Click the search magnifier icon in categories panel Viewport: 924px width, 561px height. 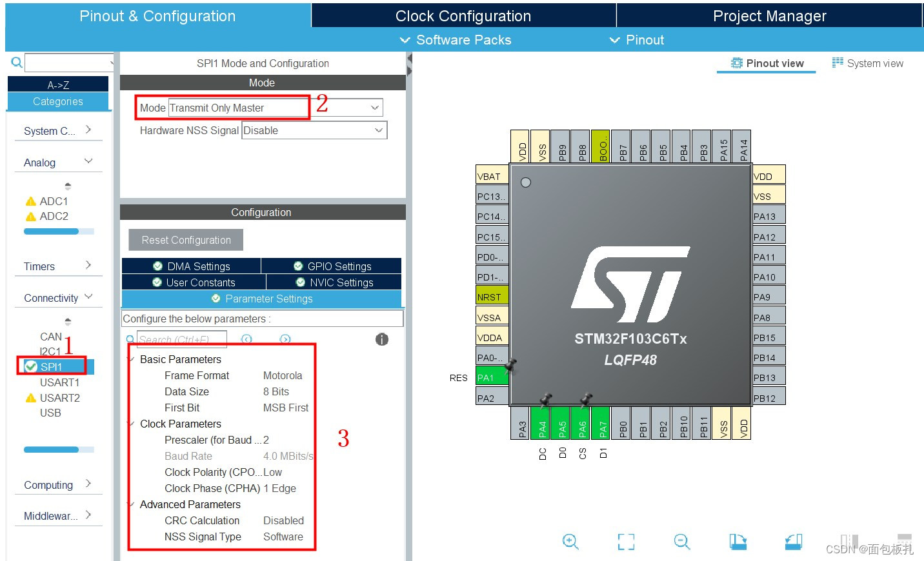[x=17, y=63]
